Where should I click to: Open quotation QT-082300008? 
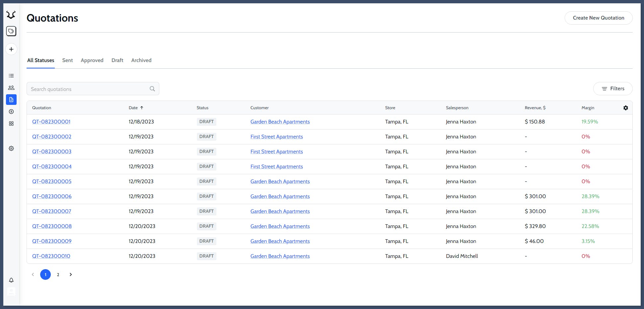click(x=52, y=226)
